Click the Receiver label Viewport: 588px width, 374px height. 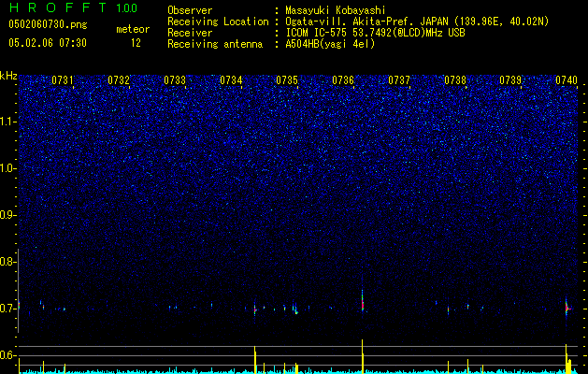tap(190, 33)
